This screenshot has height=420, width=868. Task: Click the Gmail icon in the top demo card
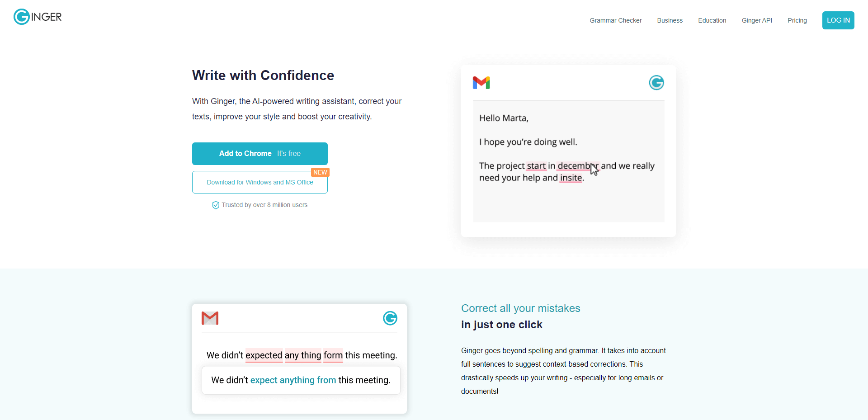point(481,83)
